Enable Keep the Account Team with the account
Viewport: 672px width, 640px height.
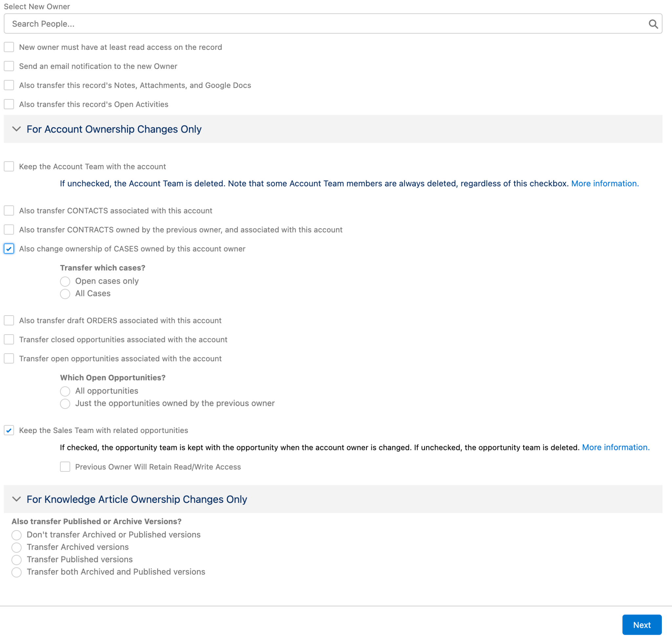tap(9, 167)
